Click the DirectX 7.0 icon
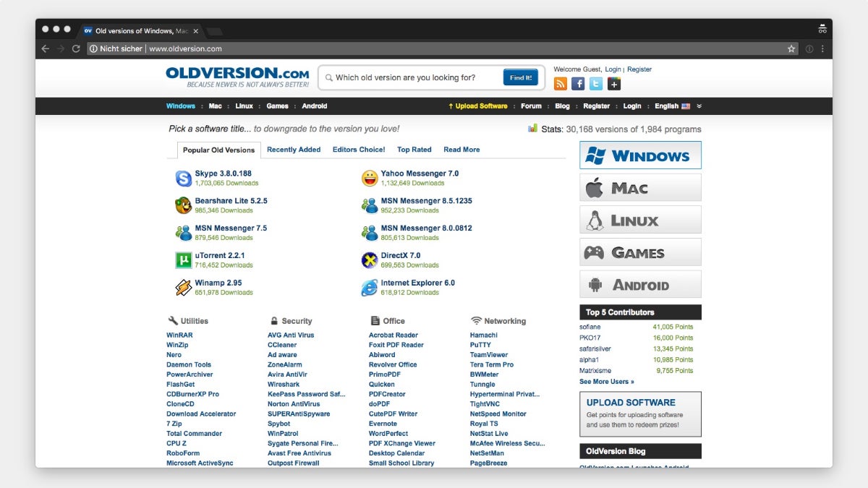The height and width of the screenshot is (488, 868). click(x=370, y=258)
